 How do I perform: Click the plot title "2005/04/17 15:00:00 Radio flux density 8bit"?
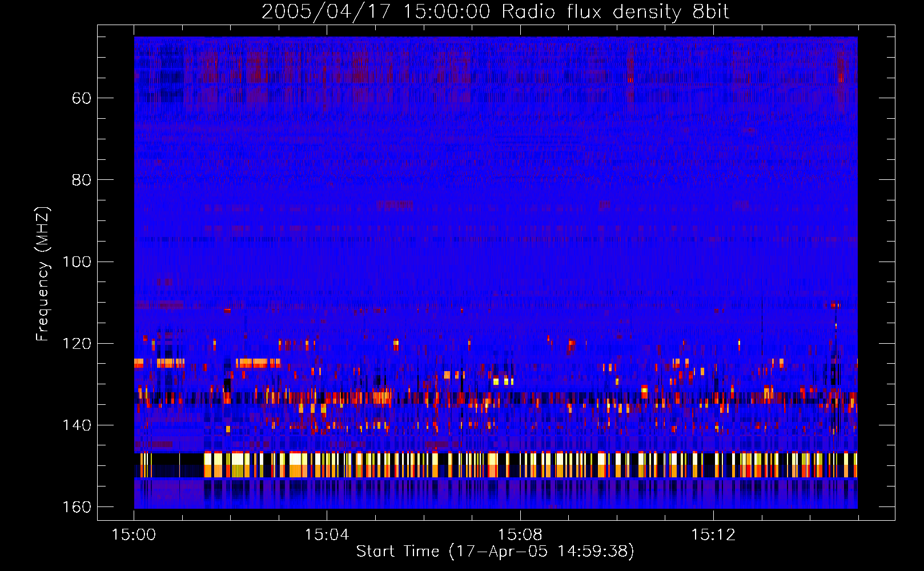(x=495, y=12)
